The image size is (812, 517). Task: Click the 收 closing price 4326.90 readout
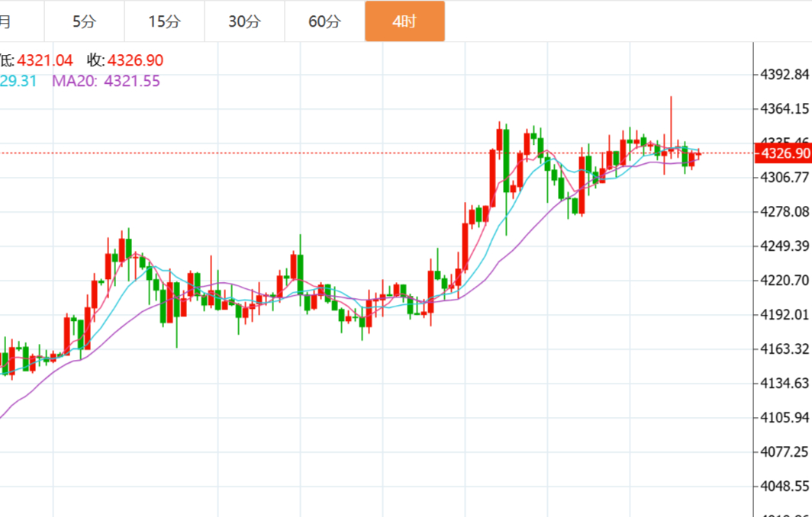pyautogui.click(x=125, y=60)
